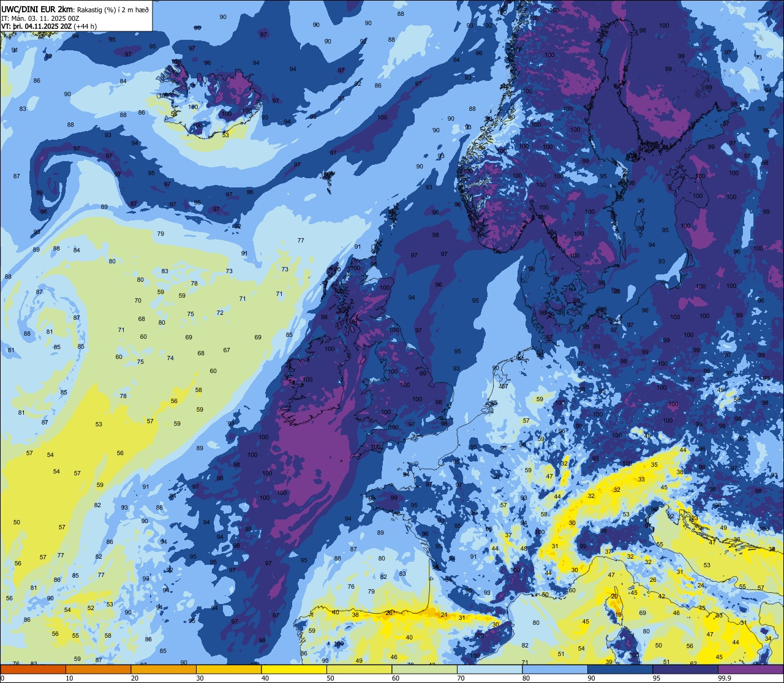Pick the 90–95% legend color segment
Screen dimensions: 784x683
tap(620, 669)
